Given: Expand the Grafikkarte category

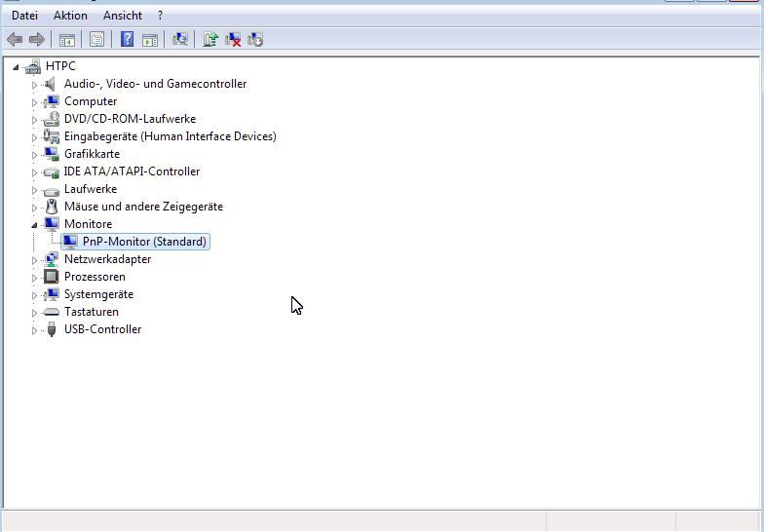Looking at the screenshot, I should coord(34,155).
